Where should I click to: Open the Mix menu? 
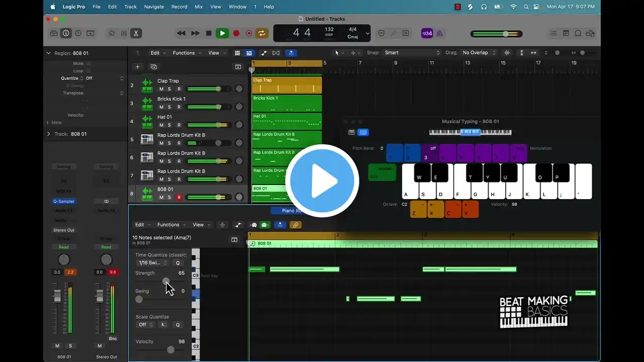[x=199, y=7]
